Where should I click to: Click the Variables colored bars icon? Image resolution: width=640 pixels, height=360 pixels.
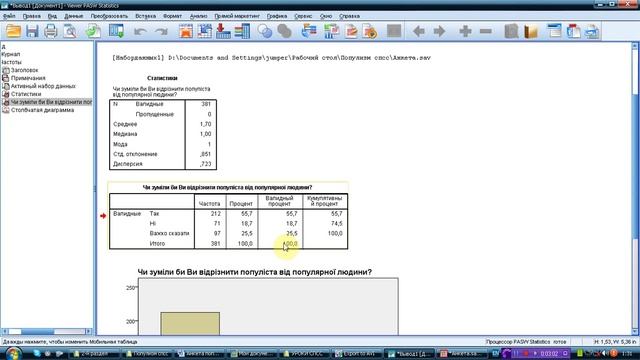(242, 31)
